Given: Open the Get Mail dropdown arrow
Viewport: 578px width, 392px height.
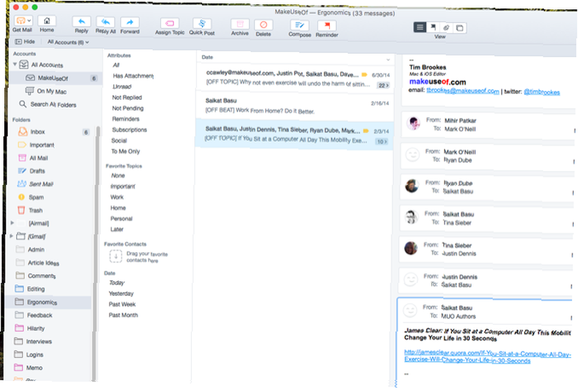Looking at the screenshot, I should click(29, 21).
